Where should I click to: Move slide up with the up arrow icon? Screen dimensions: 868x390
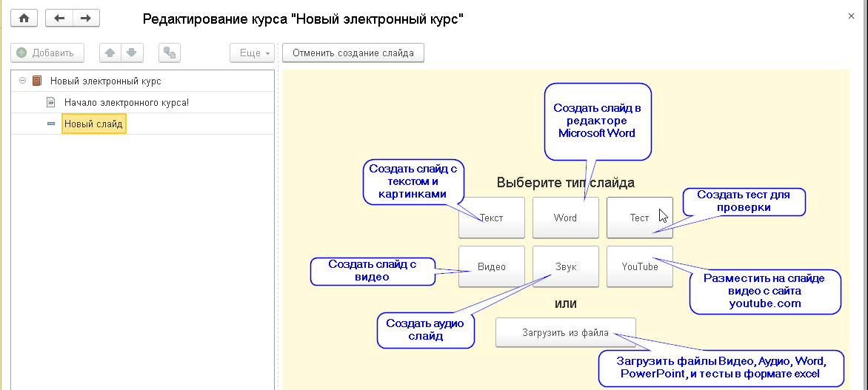coord(110,53)
